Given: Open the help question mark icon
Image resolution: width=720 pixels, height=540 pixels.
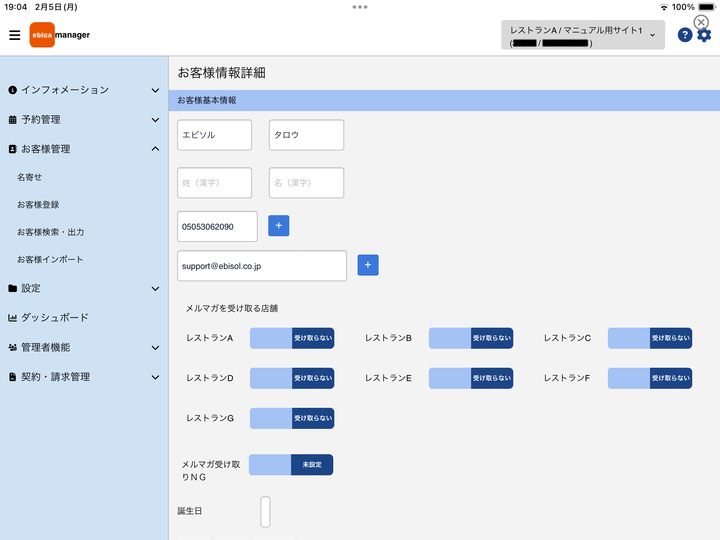Looking at the screenshot, I should [685, 35].
